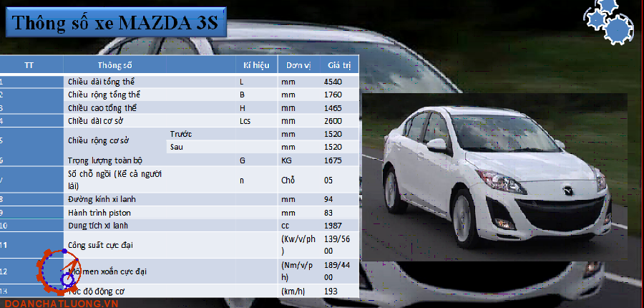Select the value '1465'
Image resolution: width=644 pixels, height=308 pixels.
[333, 107]
